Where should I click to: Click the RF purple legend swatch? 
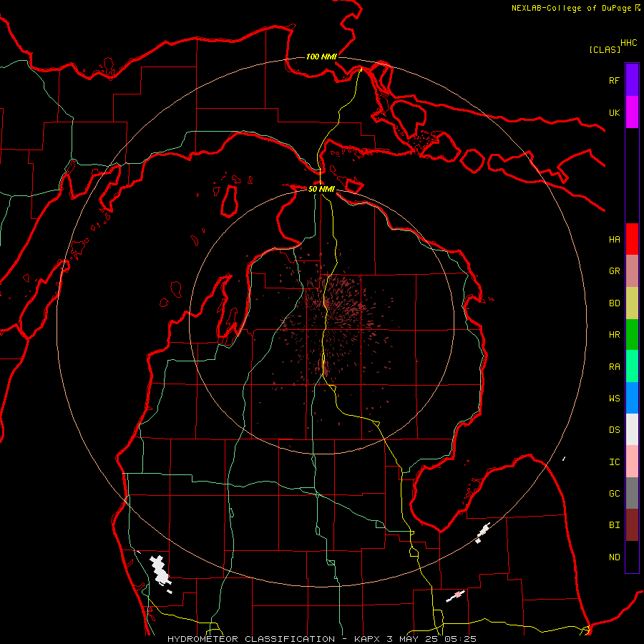point(632,80)
